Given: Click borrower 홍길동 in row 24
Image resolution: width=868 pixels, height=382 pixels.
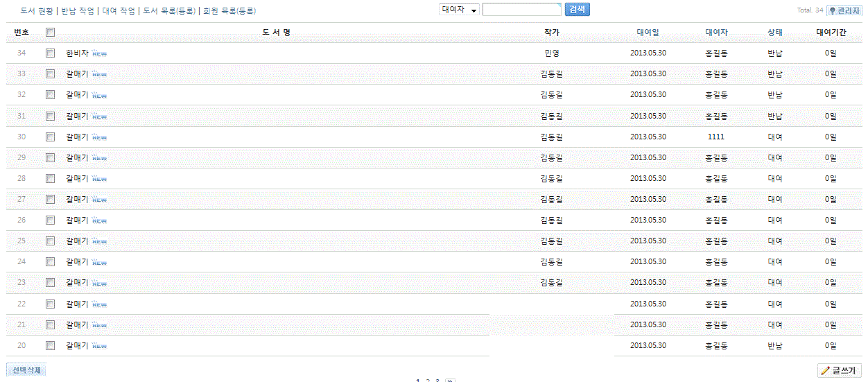Looking at the screenshot, I should coord(716,262).
